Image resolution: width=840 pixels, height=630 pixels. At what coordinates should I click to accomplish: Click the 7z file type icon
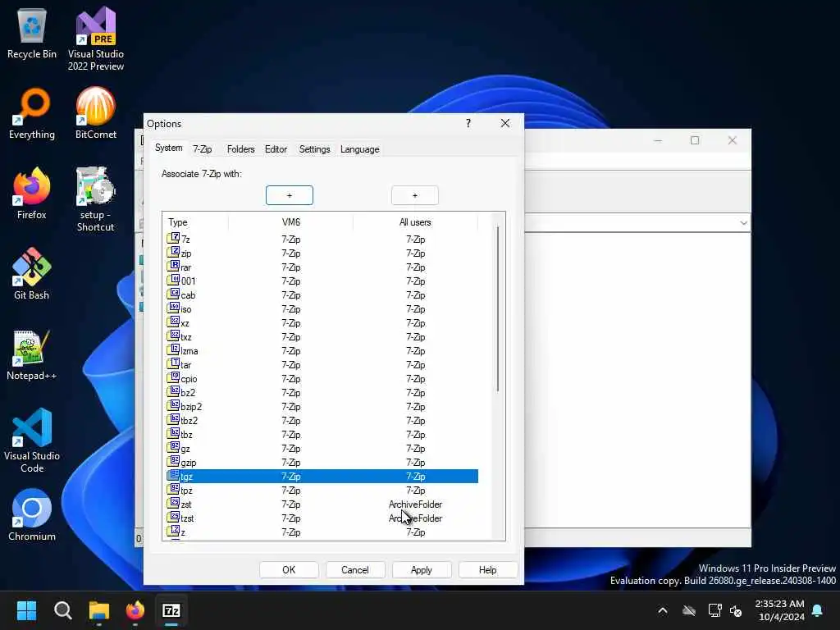(x=174, y=239)
